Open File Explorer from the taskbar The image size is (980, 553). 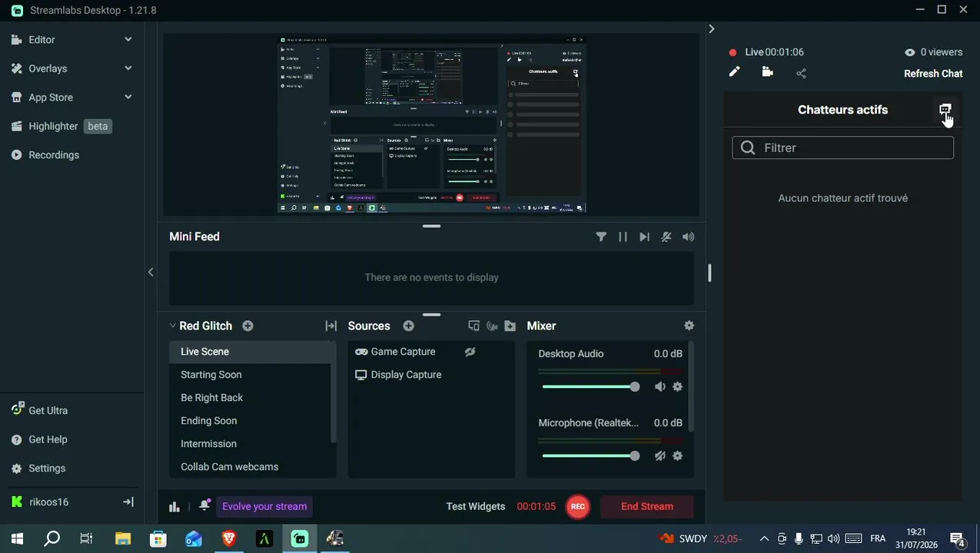coord(122,538)
